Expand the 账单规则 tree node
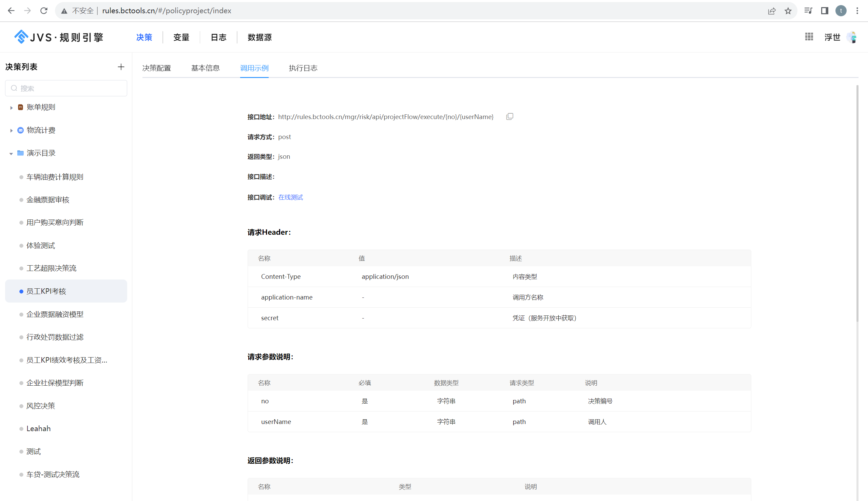The image size is (868, 501). click(11, 107)
